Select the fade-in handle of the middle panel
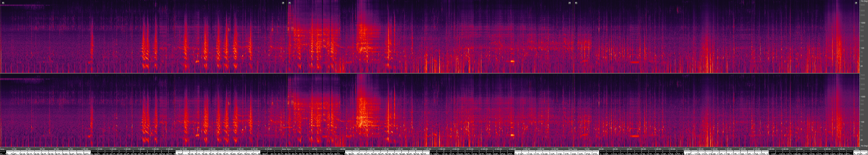The width and height of the screenshot is (868, 155). click(290, 3)
